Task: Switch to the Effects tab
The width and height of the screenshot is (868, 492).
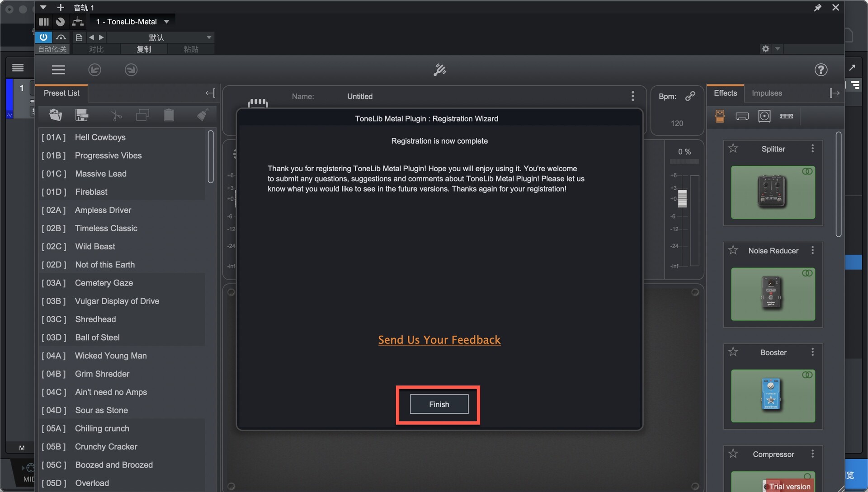Action: [x=725, y=93]
